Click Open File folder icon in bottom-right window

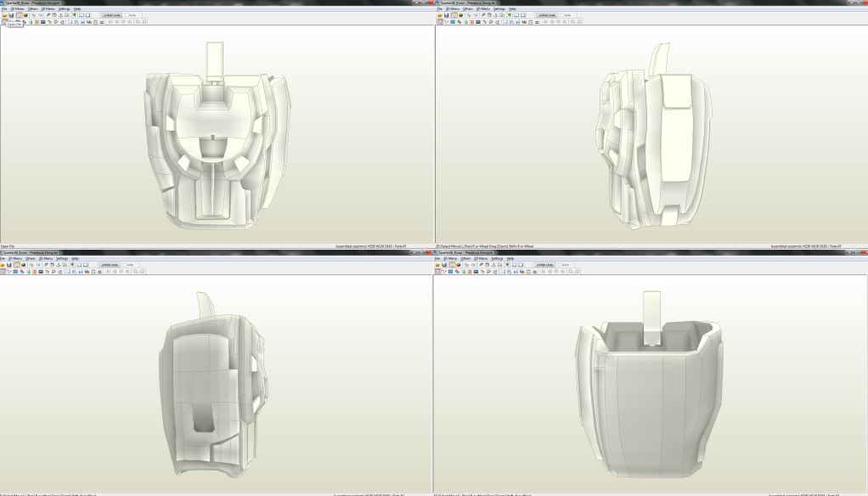coord(437,265)
